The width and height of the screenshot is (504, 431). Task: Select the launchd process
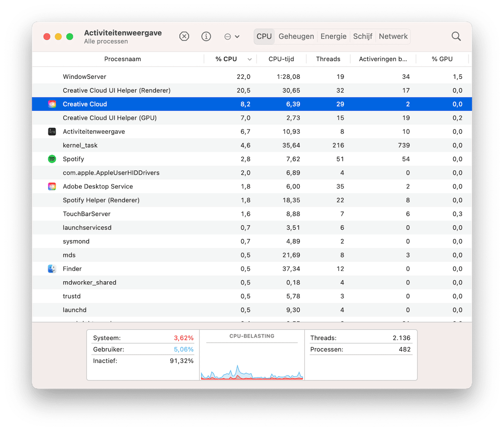252,310
